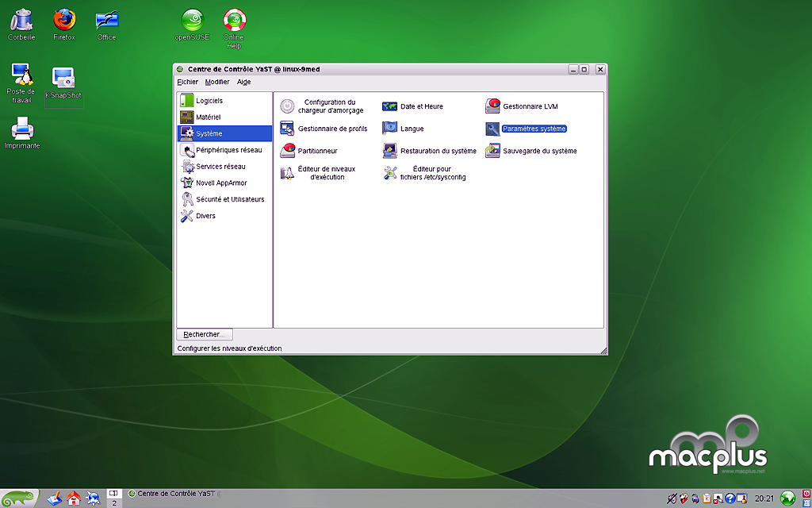
Task: Select the Divers category
Action: pyautogui.click(x=224, y=216)
